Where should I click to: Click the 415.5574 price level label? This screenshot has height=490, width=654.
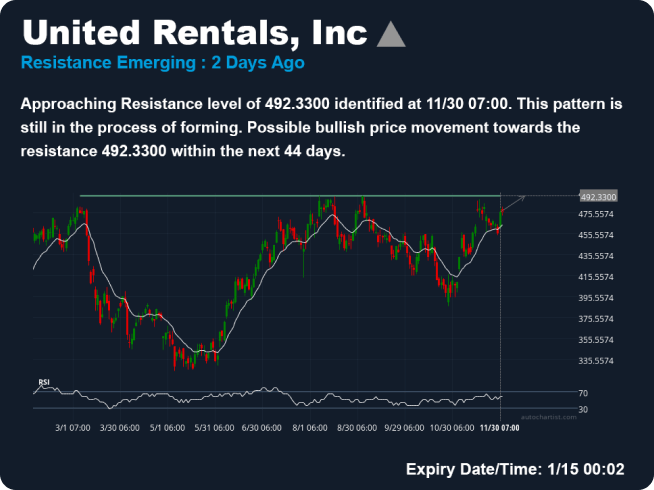[596, 277]
